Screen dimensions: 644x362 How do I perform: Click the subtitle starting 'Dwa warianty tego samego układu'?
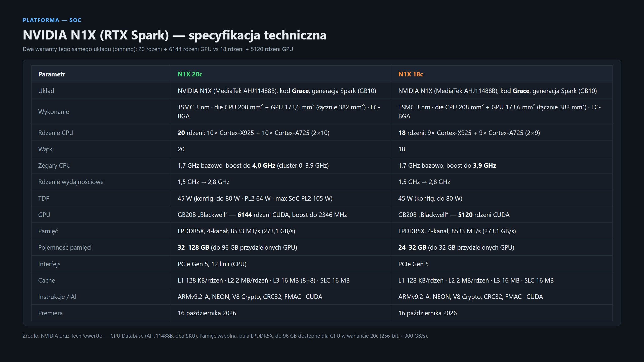(x=158, y=49)
